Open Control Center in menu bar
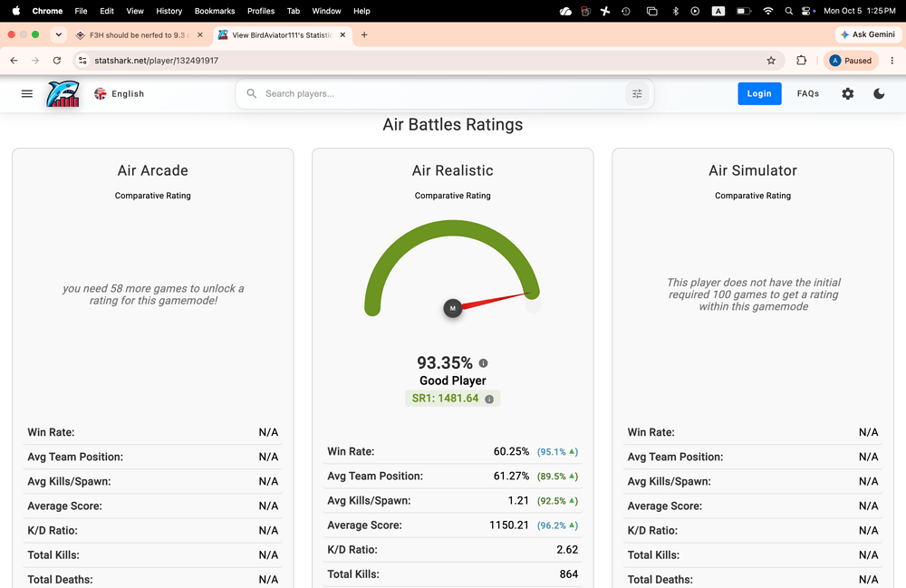 pyautogui.click(x=808, y=11)
